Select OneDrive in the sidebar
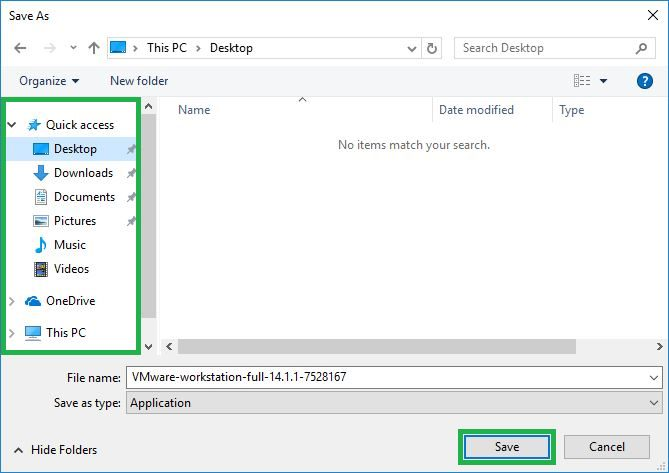Image resolution: width=669 pixels, height=473 pixels. click(x=70, y=301)
